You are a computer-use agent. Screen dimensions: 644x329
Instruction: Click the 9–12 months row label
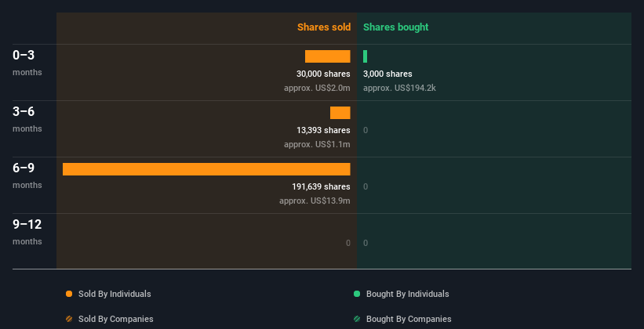click(x=27, y=232)
